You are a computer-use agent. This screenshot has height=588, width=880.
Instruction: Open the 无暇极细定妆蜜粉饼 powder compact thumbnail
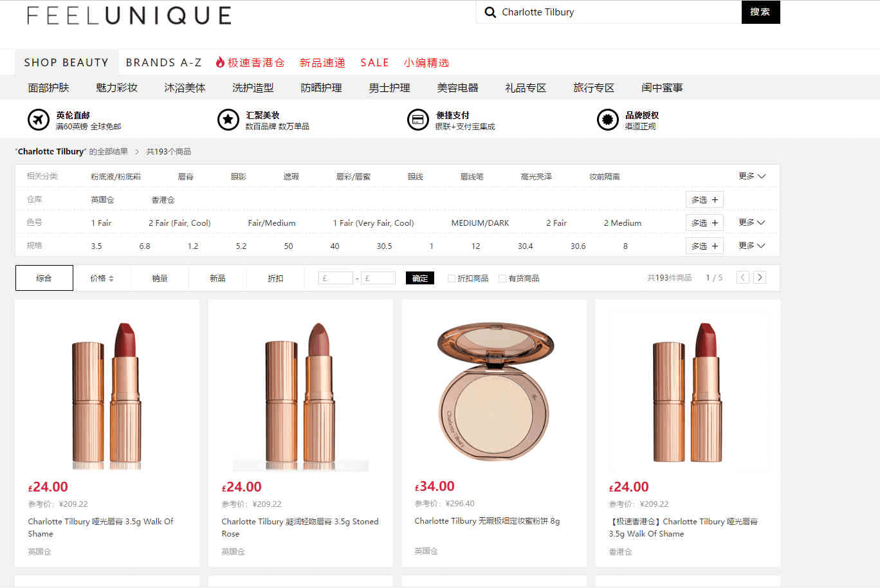[494, 392]
